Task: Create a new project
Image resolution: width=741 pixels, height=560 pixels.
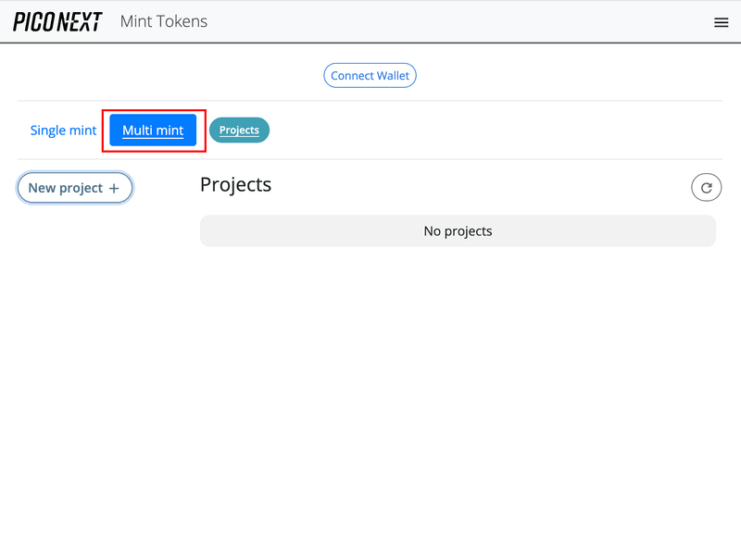Action: pos(74,188)
